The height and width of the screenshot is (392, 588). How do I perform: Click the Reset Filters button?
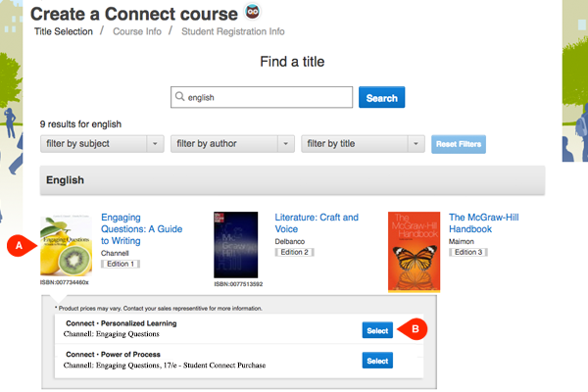click(459, 144)
